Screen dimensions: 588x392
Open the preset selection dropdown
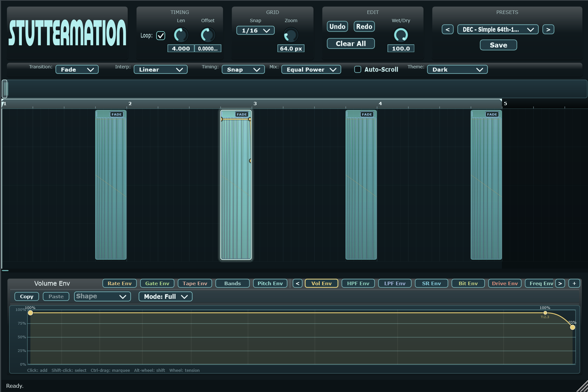[498, 30]
